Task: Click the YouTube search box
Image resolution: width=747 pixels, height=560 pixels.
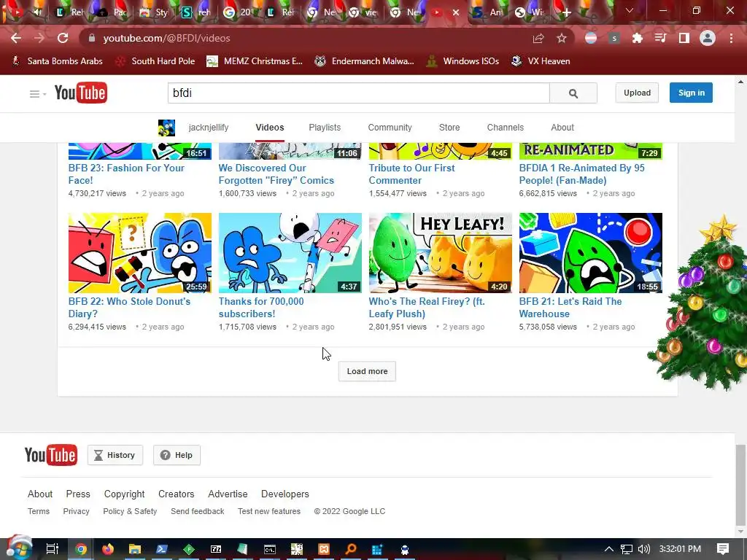Action: (x=358, y=93)
